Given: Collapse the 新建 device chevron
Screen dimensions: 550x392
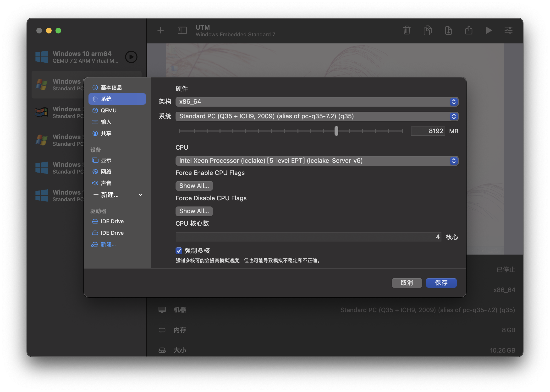Looking at the screenshot, I should (140, 195).
